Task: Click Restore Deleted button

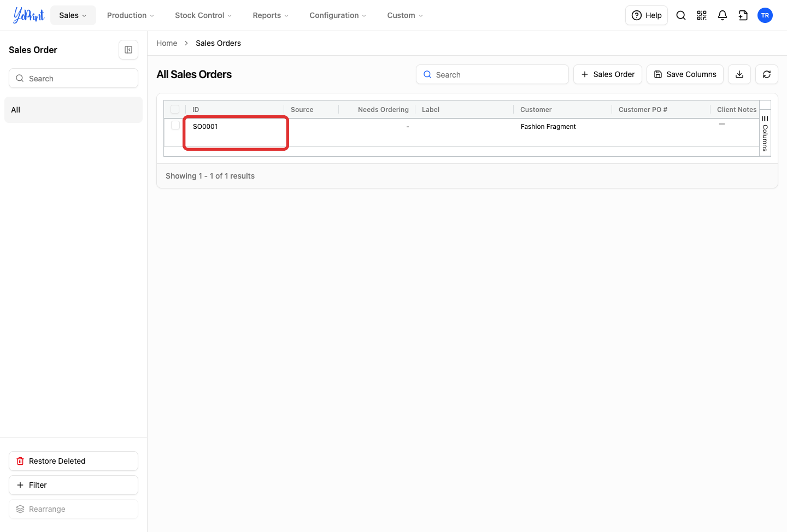Action: point(73,461)
